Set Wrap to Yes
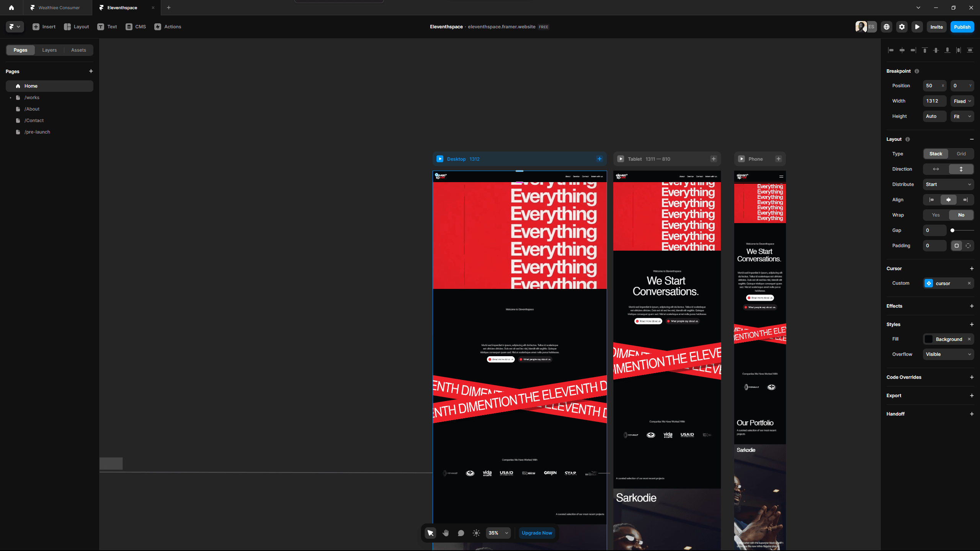 click(936, 215)
